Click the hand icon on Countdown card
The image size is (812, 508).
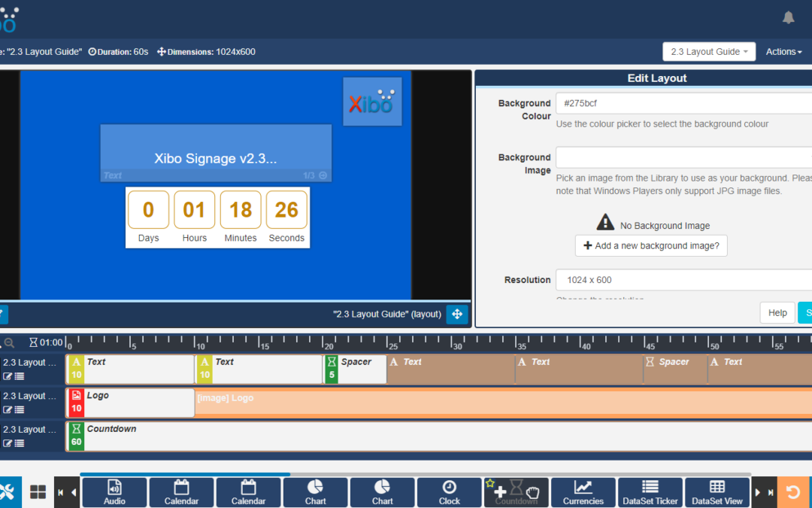(532, 492)
